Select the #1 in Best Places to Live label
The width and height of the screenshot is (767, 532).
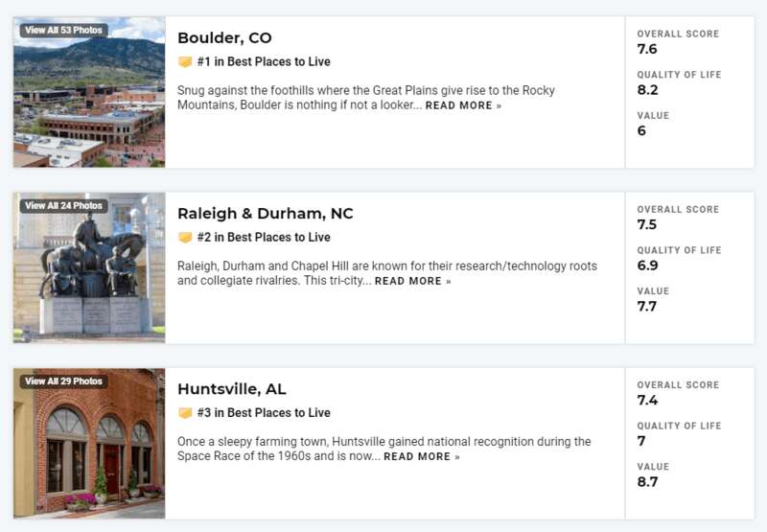click(x=264, y=61)
